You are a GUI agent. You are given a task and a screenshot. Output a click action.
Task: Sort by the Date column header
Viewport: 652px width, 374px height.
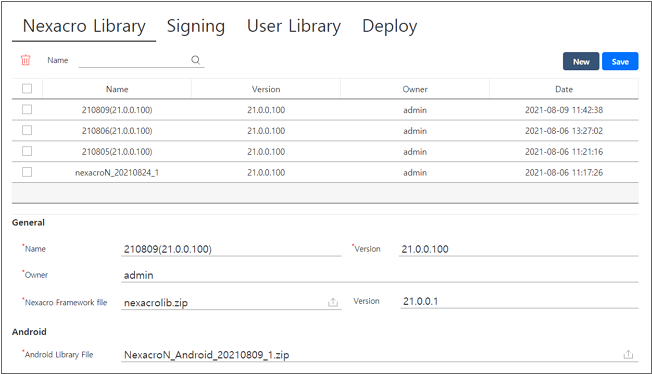click(564, 89)
